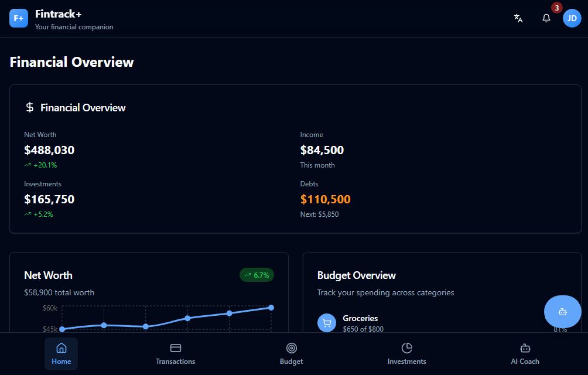Open notifications bell icon
This screenshot has height=375, width=588.
click(546, 18)
